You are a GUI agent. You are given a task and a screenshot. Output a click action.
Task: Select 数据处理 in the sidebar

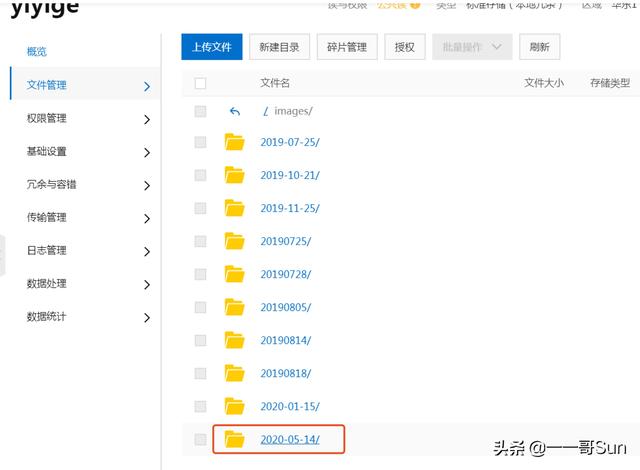47,284
